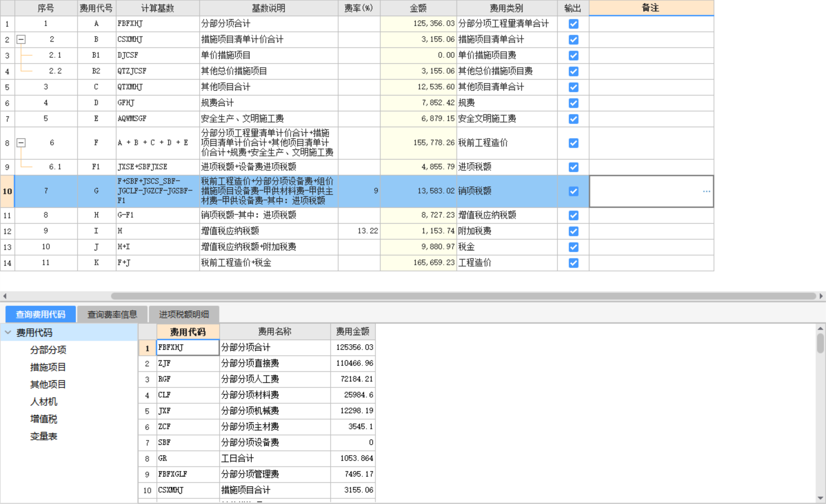The height and width of the screenshot is (504, 826).
Task: Click the 基数说明 cell 增值税应纳税额+附加税费
Action: 268,247
